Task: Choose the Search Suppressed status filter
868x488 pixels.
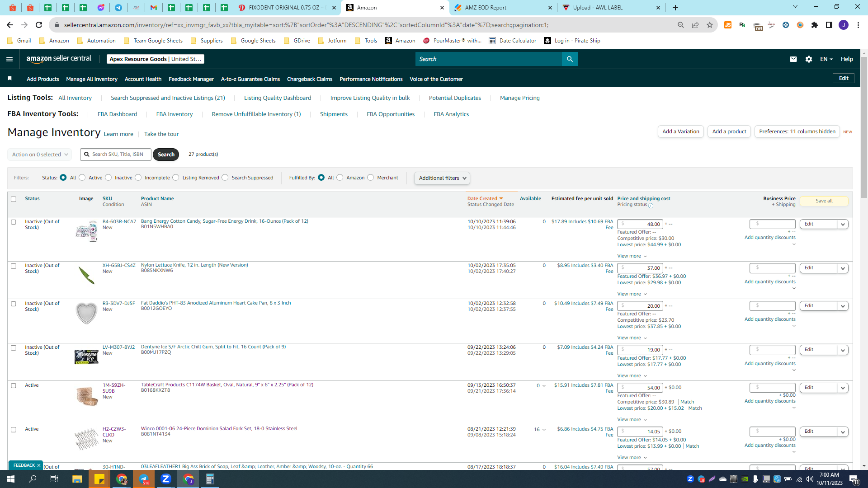Action: (225, 178)
